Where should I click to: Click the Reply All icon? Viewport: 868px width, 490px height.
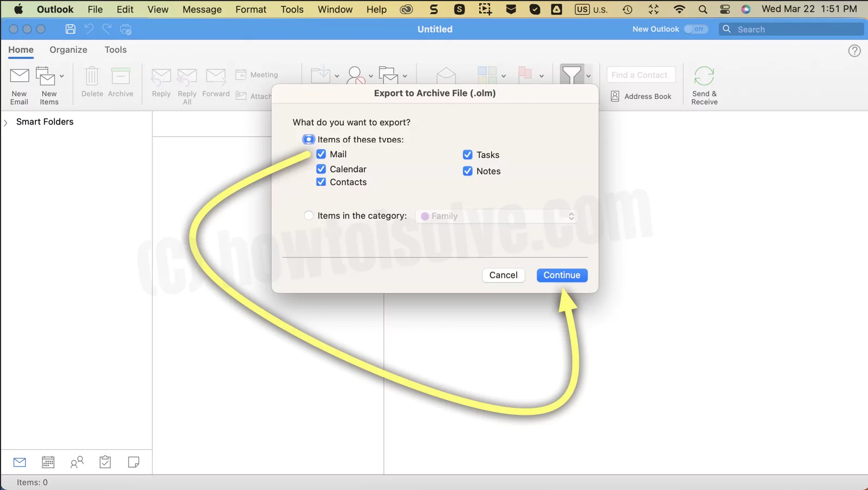pos(187,77)
